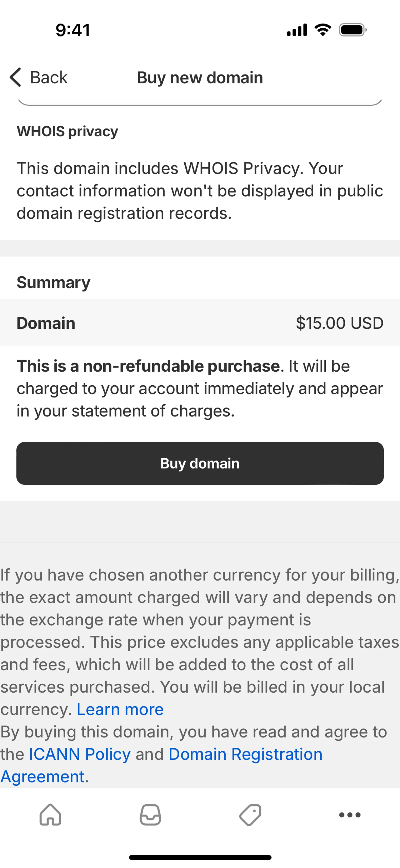Tap the WHOIS privacy heading
This screenshot has width=400, height=868.
tap(67, 131)
